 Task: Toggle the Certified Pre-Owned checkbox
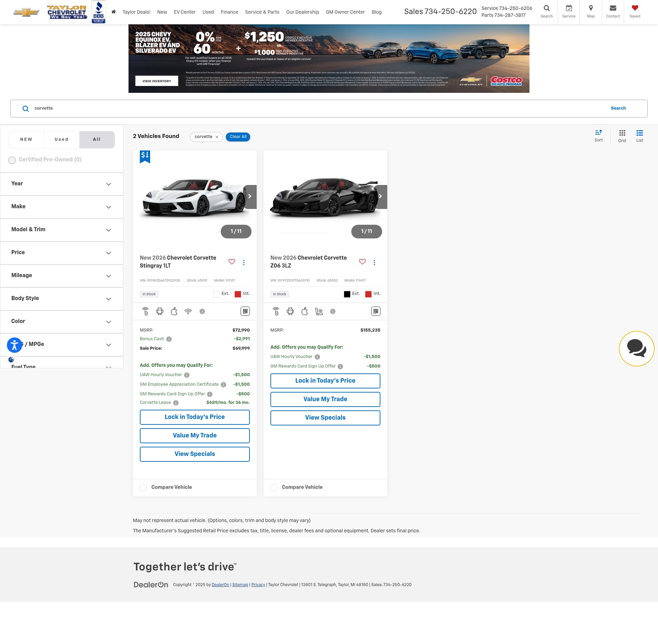tap(12, 160)
